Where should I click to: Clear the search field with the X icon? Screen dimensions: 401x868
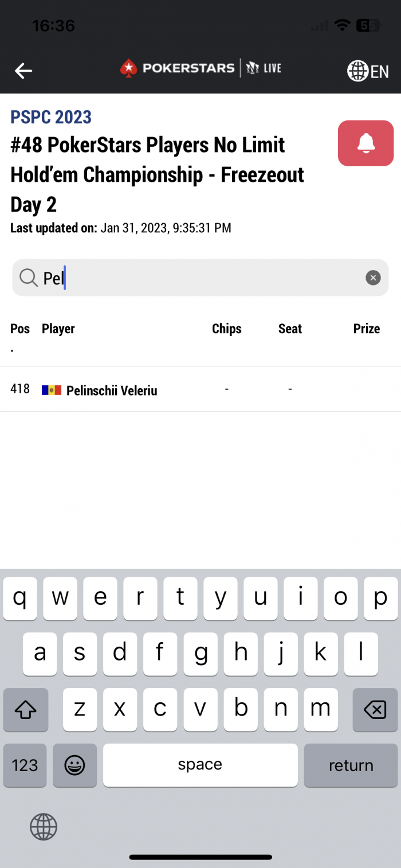click(x=373, y=278)
